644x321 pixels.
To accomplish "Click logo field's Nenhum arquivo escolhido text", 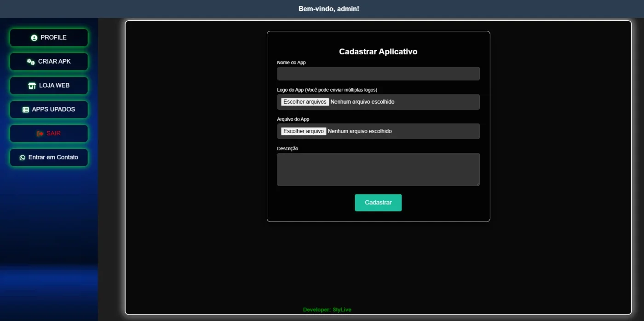I will pos(362,102).
